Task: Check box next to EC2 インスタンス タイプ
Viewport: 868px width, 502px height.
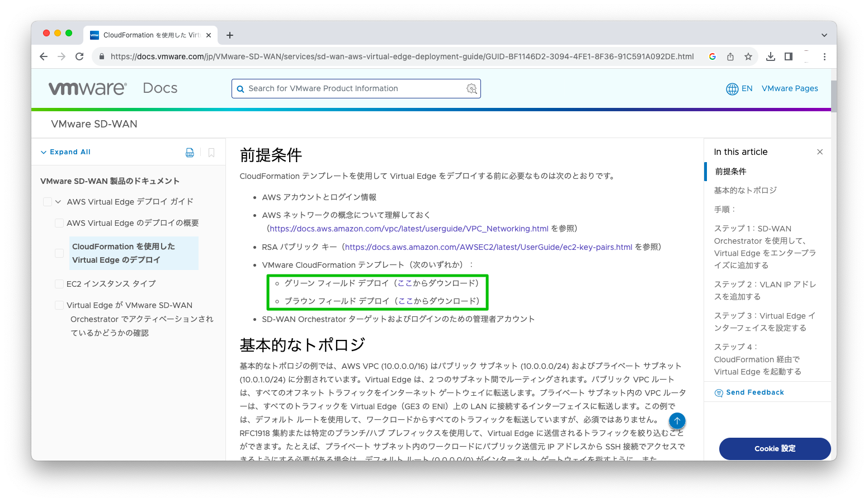Action: (x=59, y=284)
